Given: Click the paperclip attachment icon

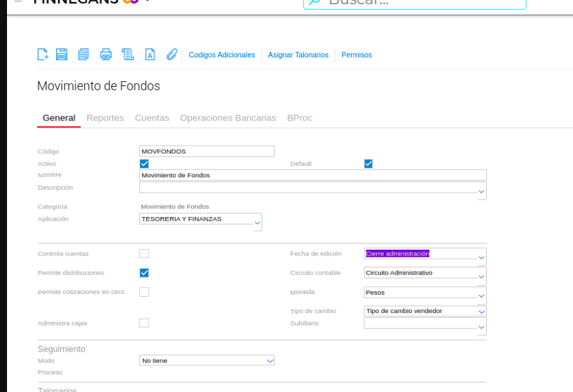Looking at the screenshot, I should [172, 55].
